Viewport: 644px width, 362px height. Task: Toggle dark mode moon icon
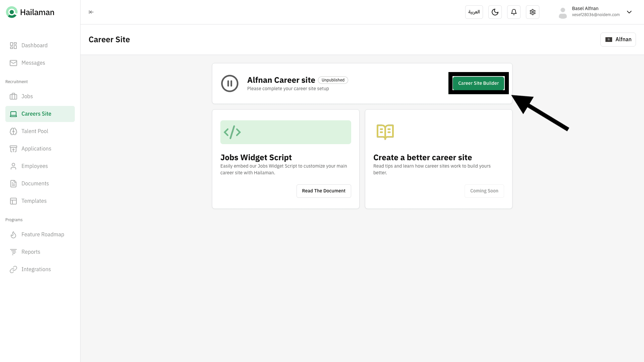[495, 12]
